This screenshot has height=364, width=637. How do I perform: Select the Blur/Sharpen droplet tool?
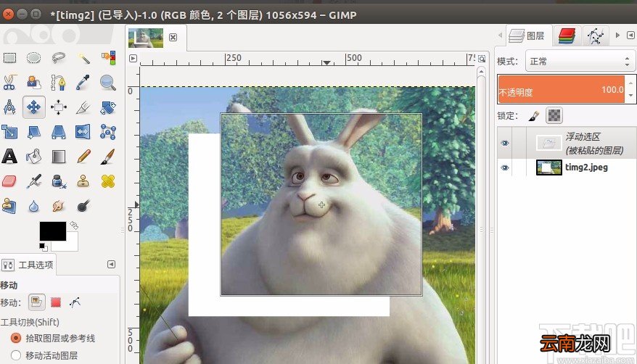coord(33,206)
